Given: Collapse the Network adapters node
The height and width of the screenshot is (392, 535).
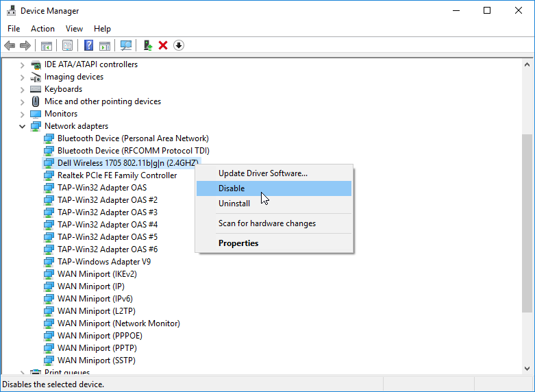Looking at the screenshot, I should click(22, 126).
